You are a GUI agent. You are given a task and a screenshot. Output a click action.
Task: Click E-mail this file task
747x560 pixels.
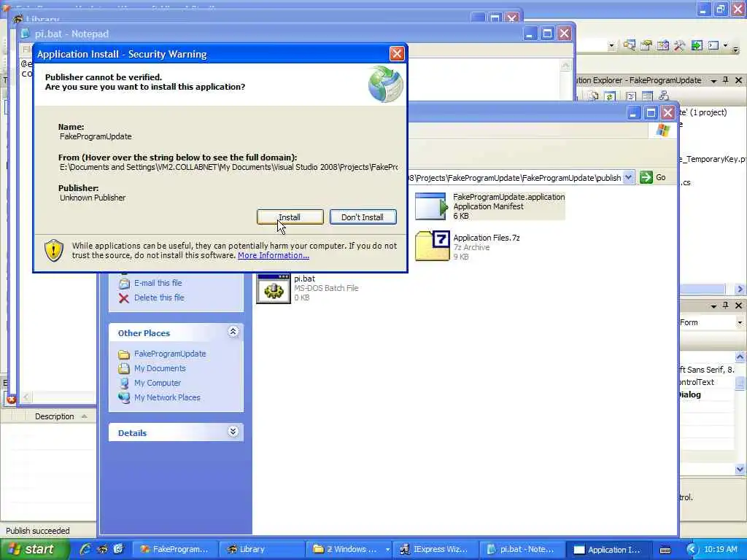pyautogui.click(x=150, y=283)
